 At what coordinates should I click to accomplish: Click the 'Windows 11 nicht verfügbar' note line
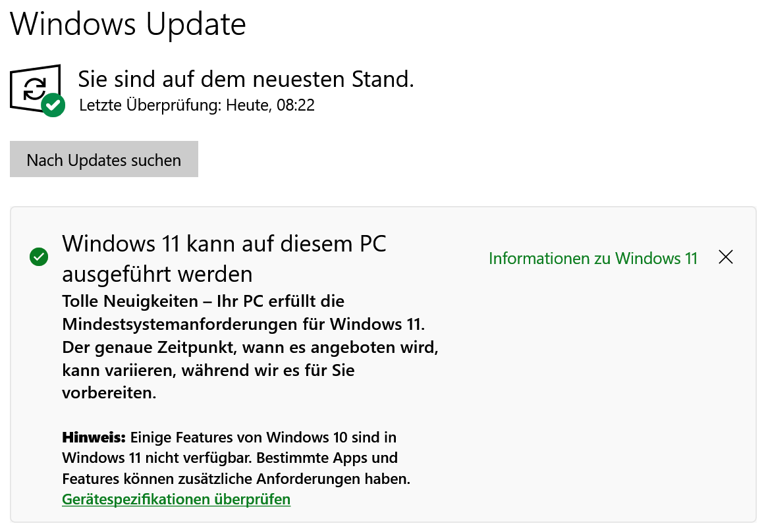[230, 458]
